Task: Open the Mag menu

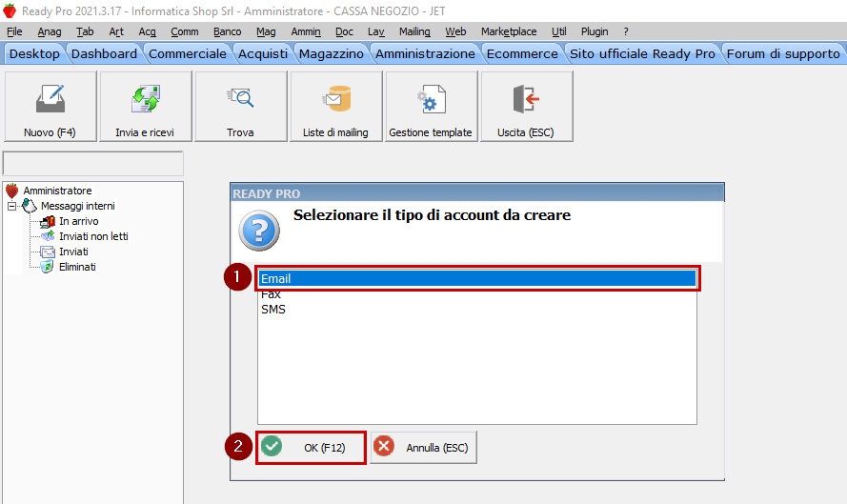Action: (266, 31)
